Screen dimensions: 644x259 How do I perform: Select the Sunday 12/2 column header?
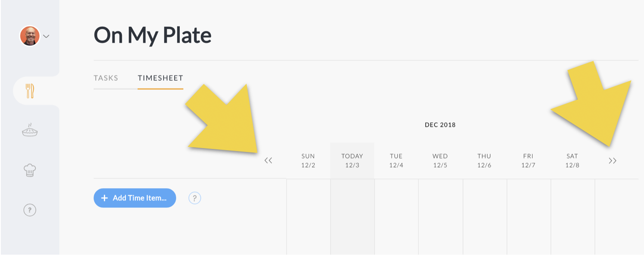(308, 161)
